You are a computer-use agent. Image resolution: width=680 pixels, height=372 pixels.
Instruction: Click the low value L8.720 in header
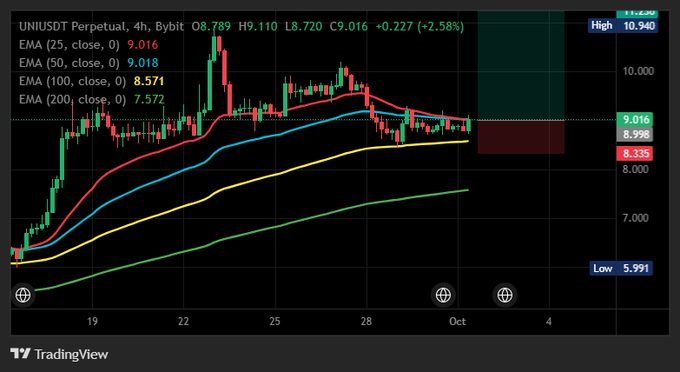pyautogui.click(x=304, y=26)
